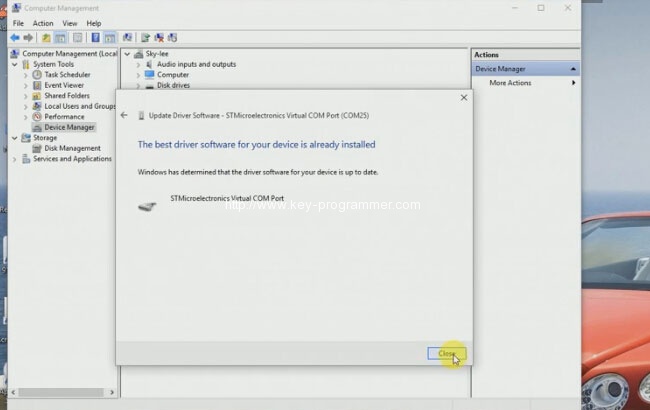
Task: Select Task Scheduler in the tree
Action: pos(67,75)
